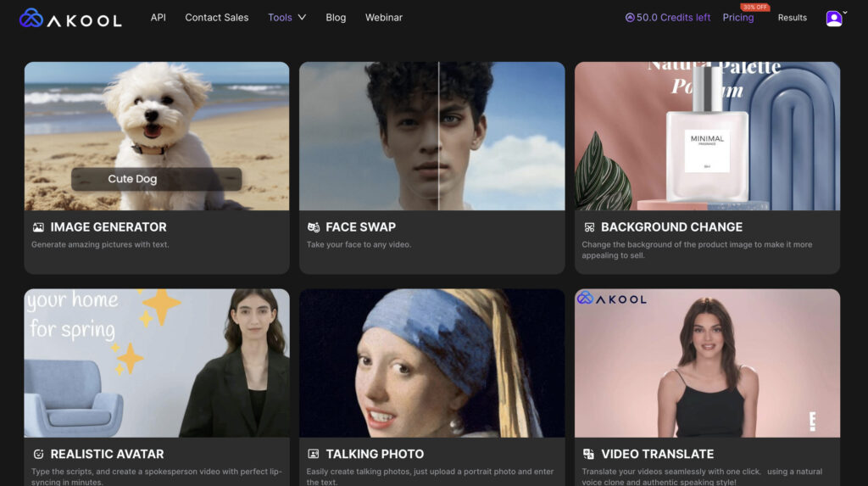Open the Webinar page
The width and height of the screenshot is (868, 486).
(384, 18)
